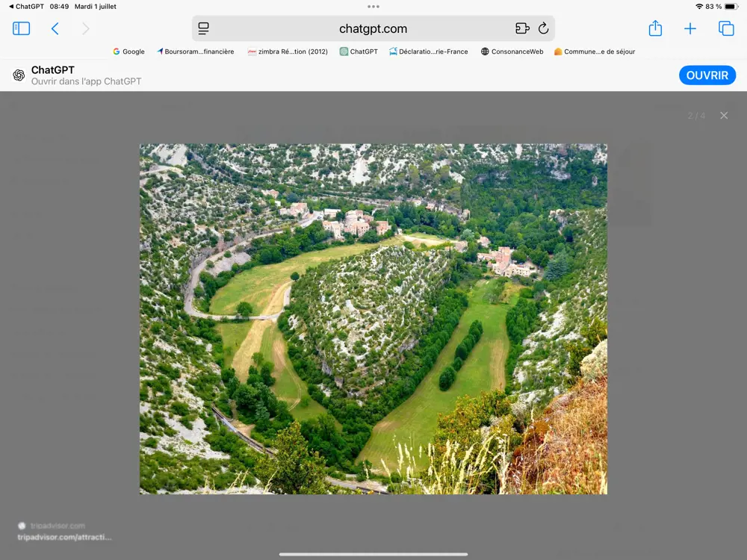This screenshot has height=560, width=747.
Task: Open the Déclaration France bookmark
Action: (x=428, y=52)
